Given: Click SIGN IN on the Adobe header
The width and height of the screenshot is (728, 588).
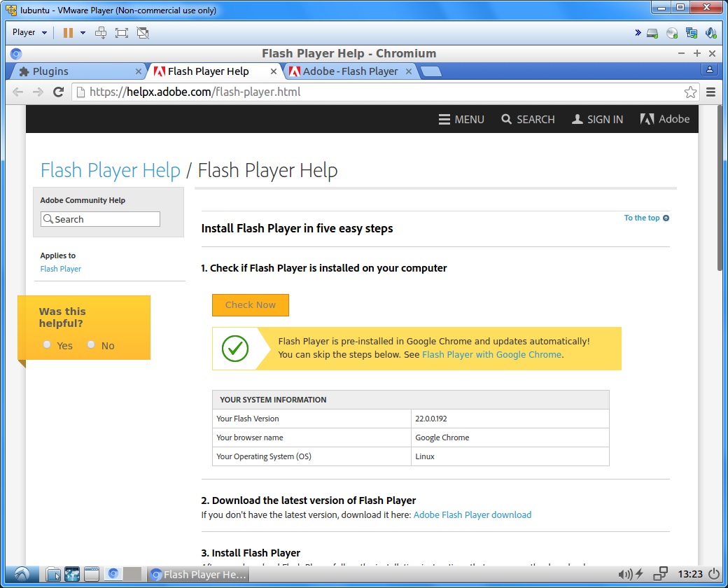Looking at the screenshot, I should 597,120.
